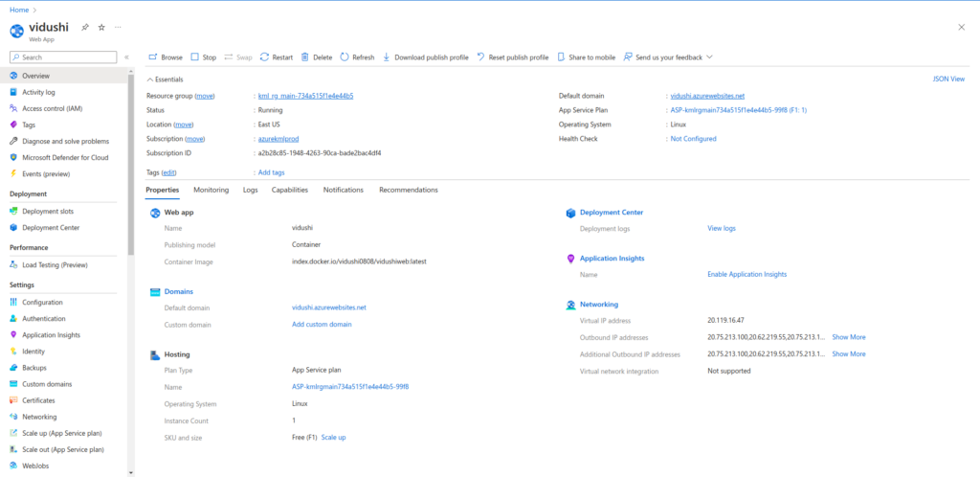The image size is (980, 477).
Task: Open Diagnose and solve problems
Action: [65, 141]
